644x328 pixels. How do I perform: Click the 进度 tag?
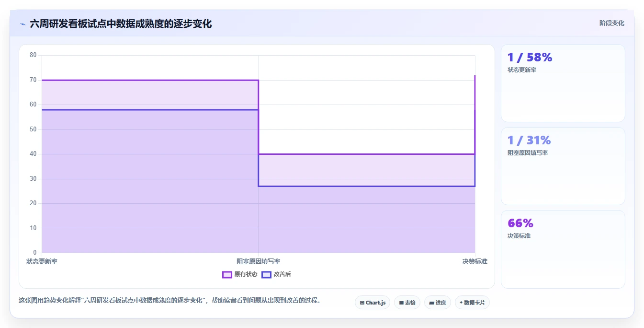pyautogui.click(x=438, y=303)
